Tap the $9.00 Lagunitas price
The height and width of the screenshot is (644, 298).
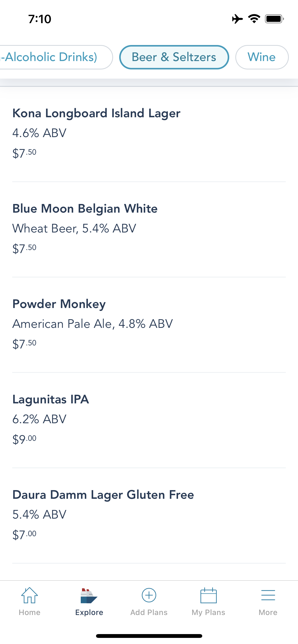[x=24, y=439]
